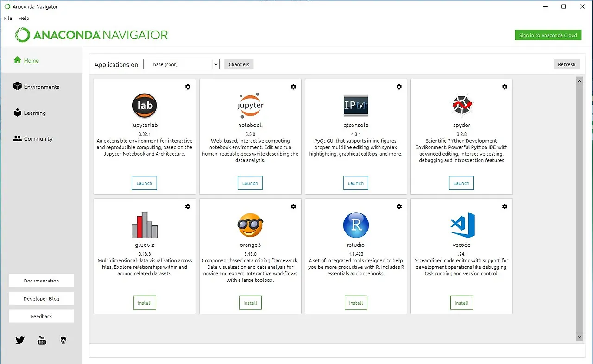Click the jupyterlab version 0.32.1 text
Viewport: 593px width, 364px height.
(x=145, y=134)
